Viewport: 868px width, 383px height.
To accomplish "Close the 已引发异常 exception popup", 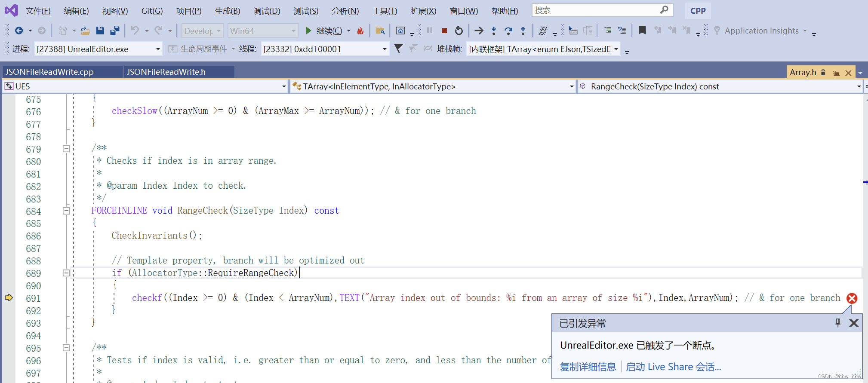I will point(854,323).
